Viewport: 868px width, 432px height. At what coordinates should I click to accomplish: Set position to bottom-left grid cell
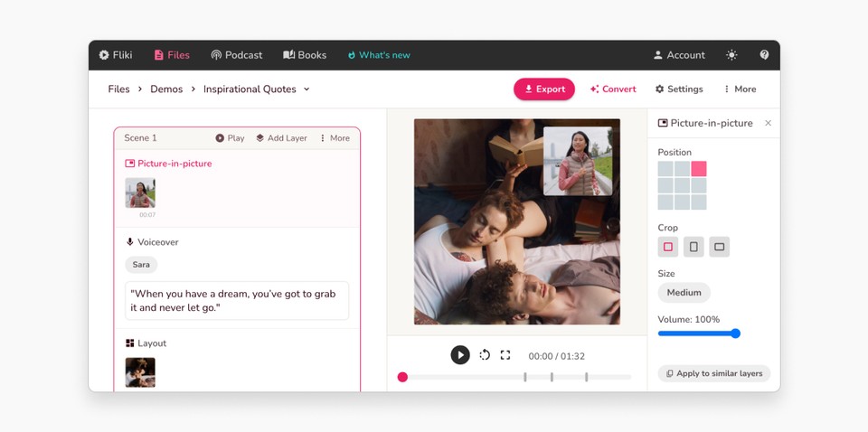coord(665,202)
